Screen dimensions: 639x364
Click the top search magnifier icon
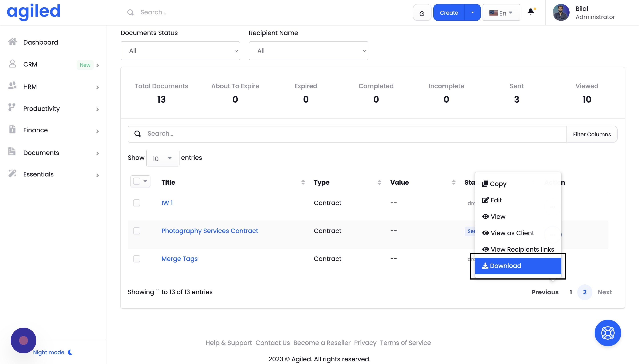(130, 12)
